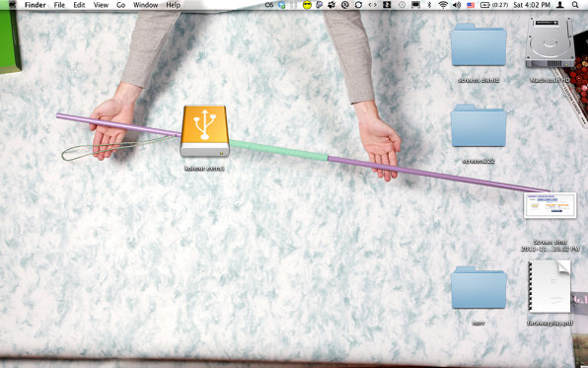Open the Help menu
Screen dimensions: 588x368
point(174,5)
